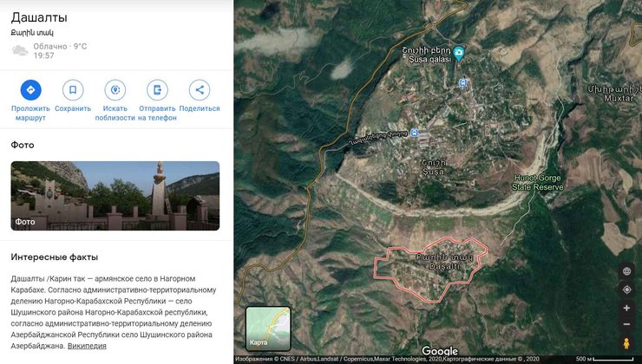Switch to Карта map layer thumbnail
The image size is (642, 364).
click(268, 328)
